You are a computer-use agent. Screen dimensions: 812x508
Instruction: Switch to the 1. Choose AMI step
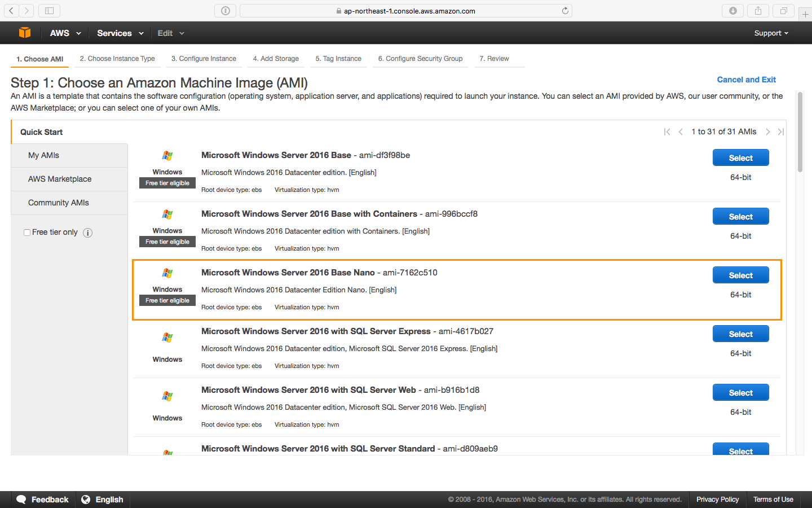(x=39, y=59)
